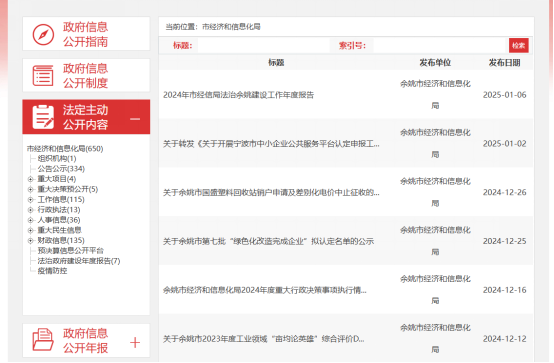Click the 索引号 search input field
The image size is (554, 363).
click(440, 46)
